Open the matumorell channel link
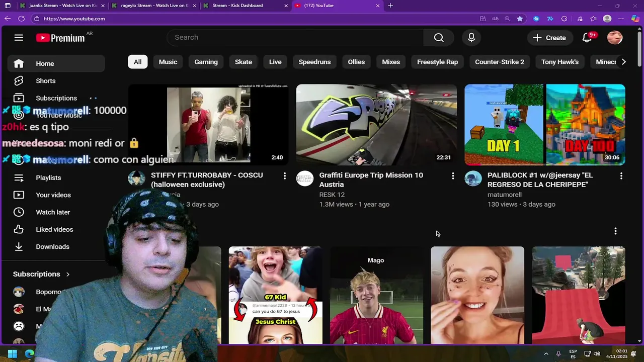The width and height of the screenshot is (644, 362). click(505, 195)
